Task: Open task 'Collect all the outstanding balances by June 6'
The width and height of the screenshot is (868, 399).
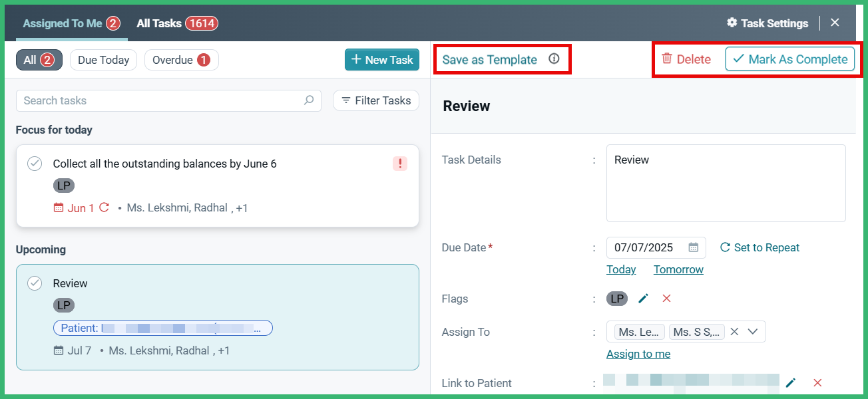Action: coord(164,164)
